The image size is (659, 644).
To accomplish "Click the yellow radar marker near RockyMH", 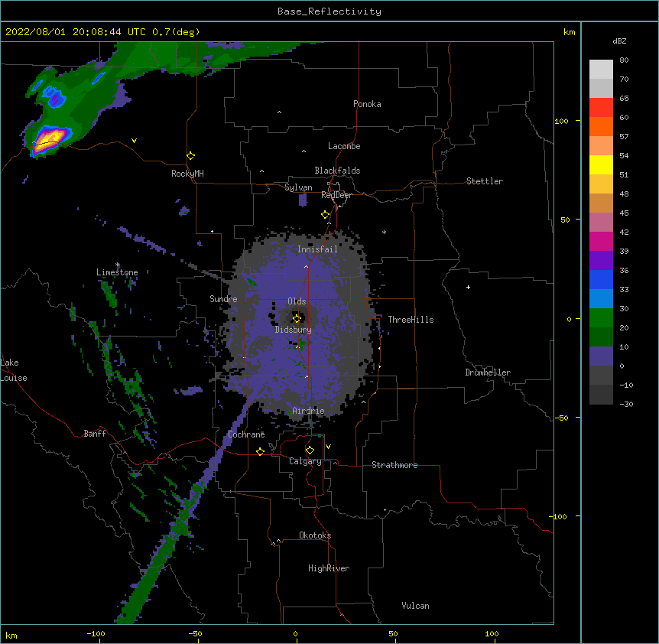I will coord(191,156).
